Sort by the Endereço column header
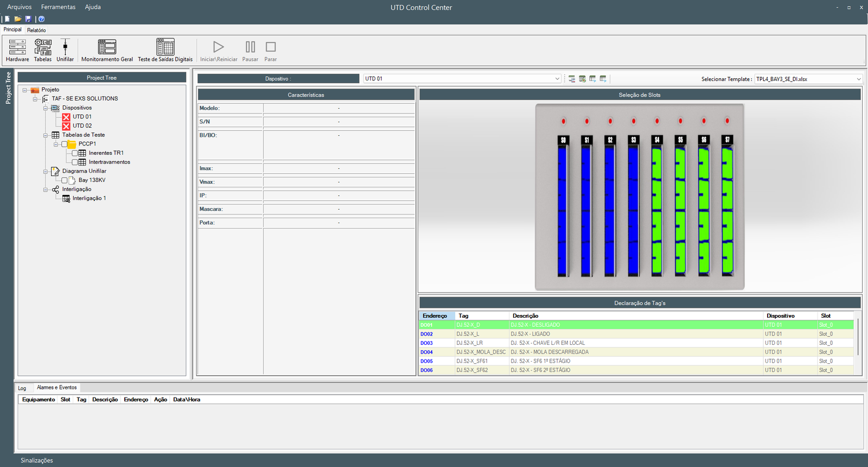868x467 pixels. 437,315
